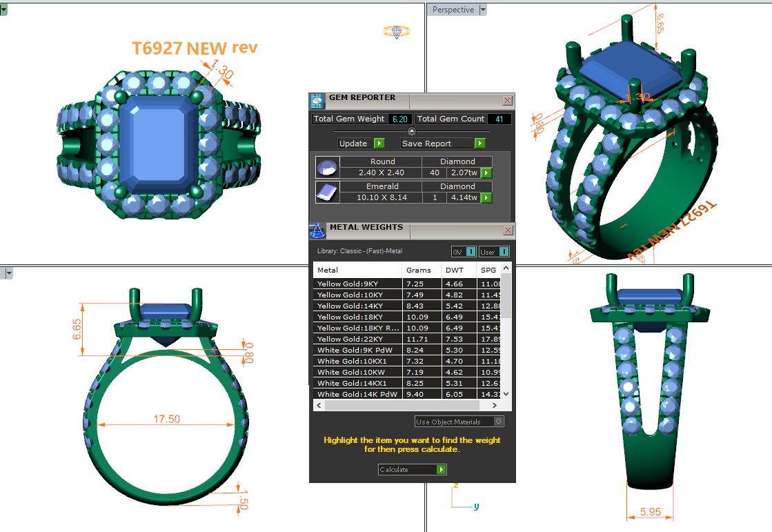Click the Emerald cut gem icon
The width and height of the screenshot is (772, 532).
pos(327,192)
